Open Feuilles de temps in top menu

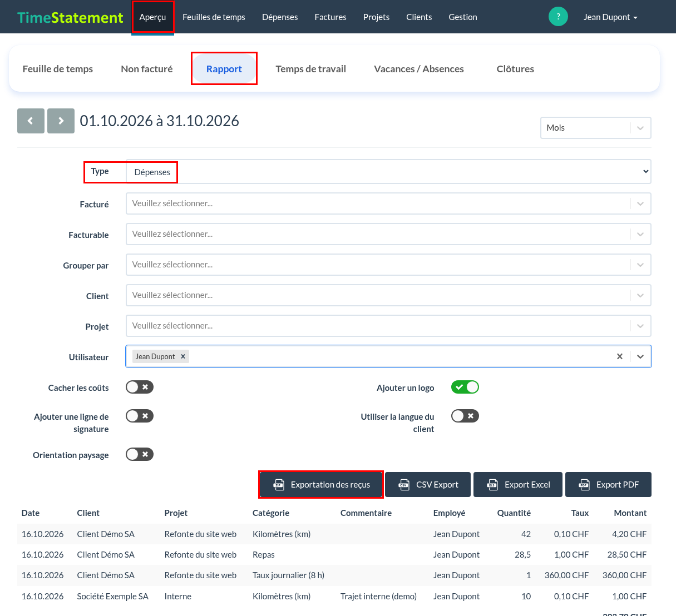tap(214, 17)
